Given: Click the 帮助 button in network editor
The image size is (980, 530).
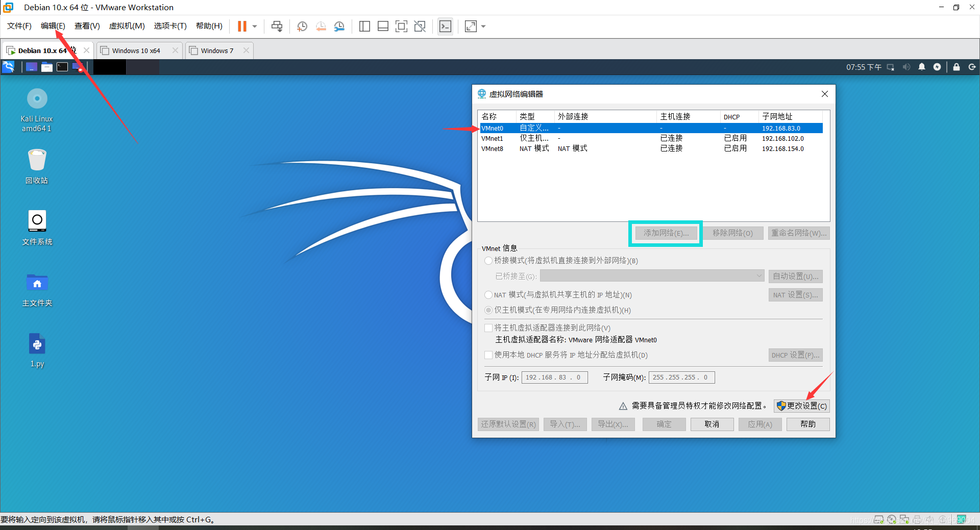Looking at the screenshot, I should [808, 424].
